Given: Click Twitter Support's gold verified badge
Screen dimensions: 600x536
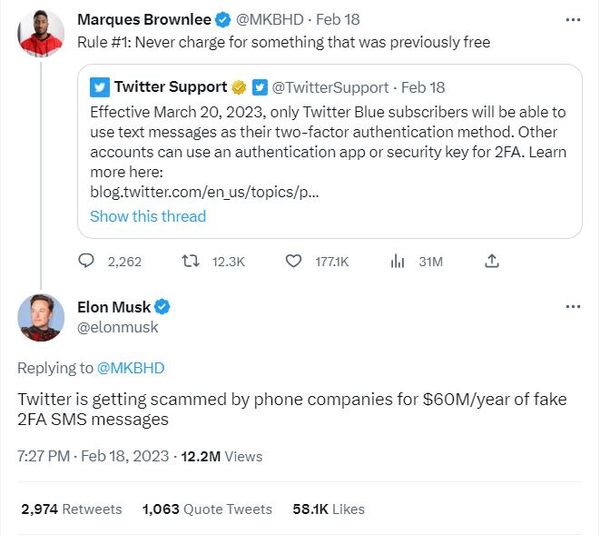Looking at the screenshot, I should (x=239, y=87).
